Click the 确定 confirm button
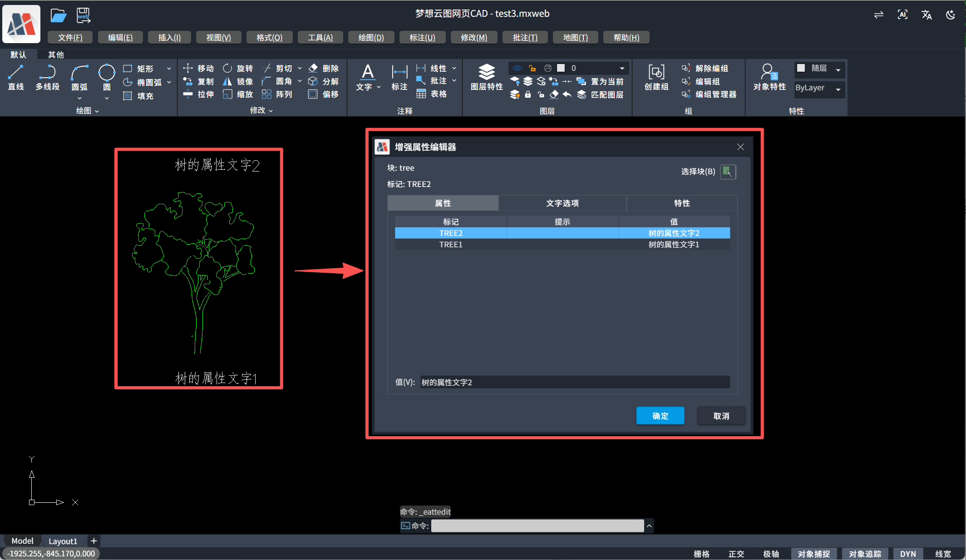Viewport: 966px width, 560px height. [x=660, y=416]
